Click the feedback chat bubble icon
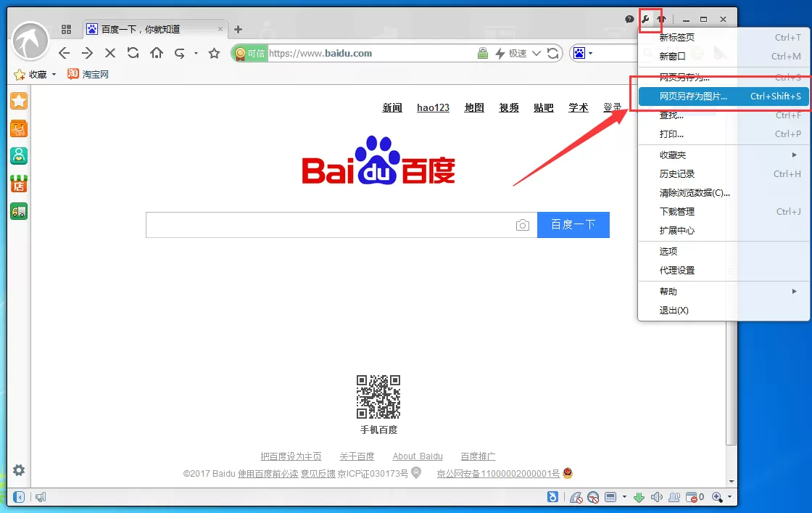This screenshot has width=812, height=513. click(629, 19)
